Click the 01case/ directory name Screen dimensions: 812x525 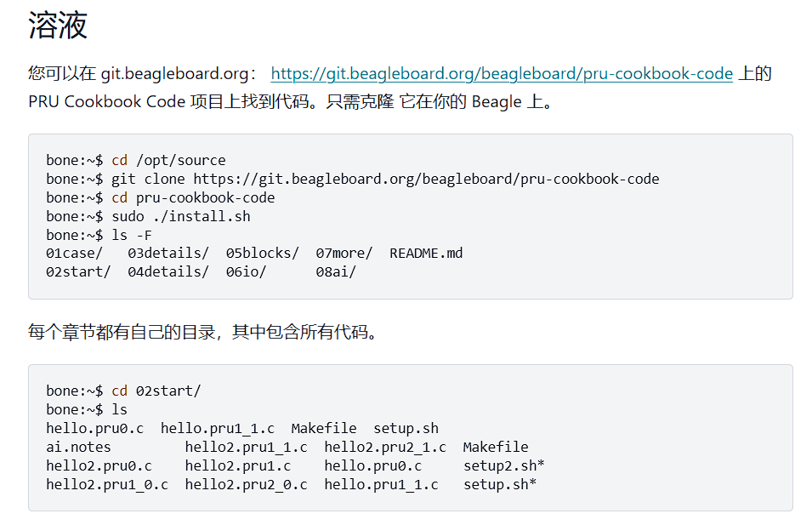(x=74, y=253)
